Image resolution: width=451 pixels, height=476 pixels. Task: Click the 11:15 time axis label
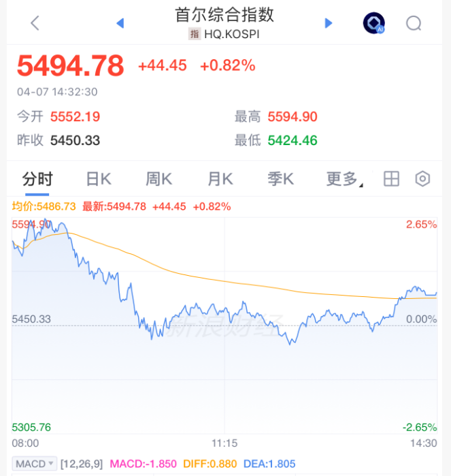click(224, 443)
